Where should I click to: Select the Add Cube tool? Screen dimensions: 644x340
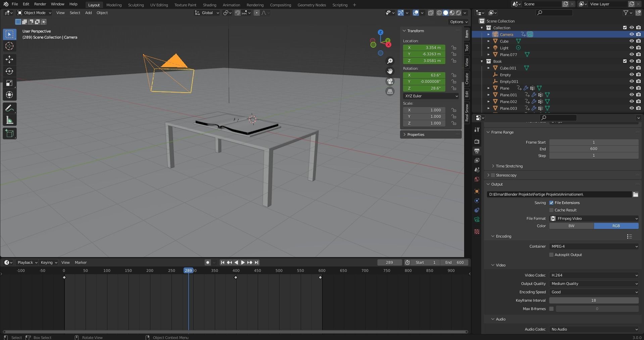[x=9, y=134]
